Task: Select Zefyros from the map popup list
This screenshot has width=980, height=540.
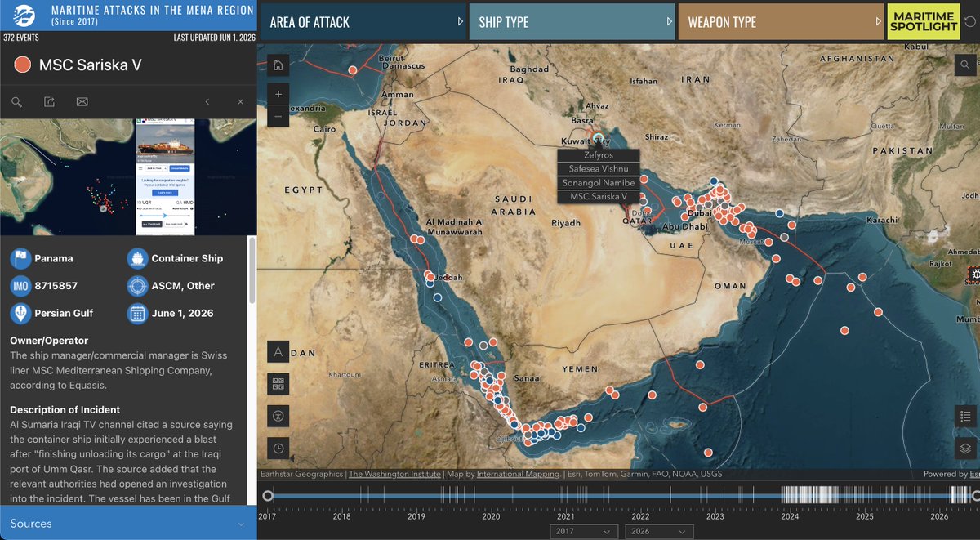Action: [599, 155]
